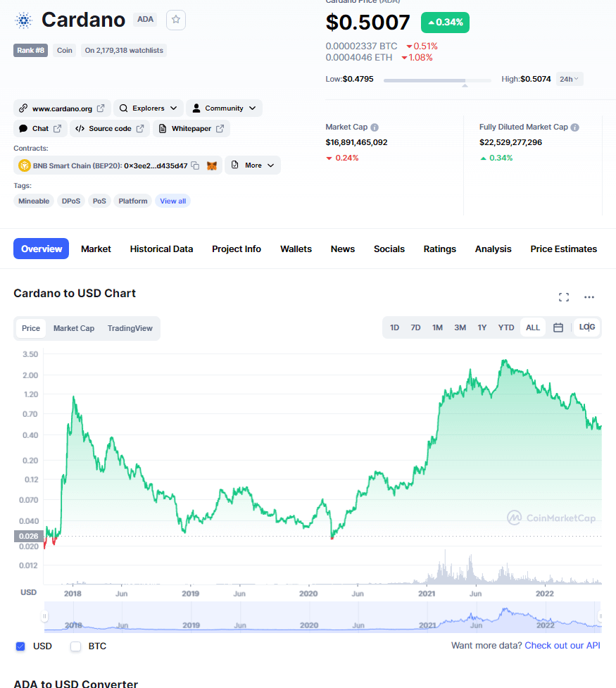Viewport: 616px width, 688px height.
Task: Click the external link icon beside Source code
Action: (140, 129)
